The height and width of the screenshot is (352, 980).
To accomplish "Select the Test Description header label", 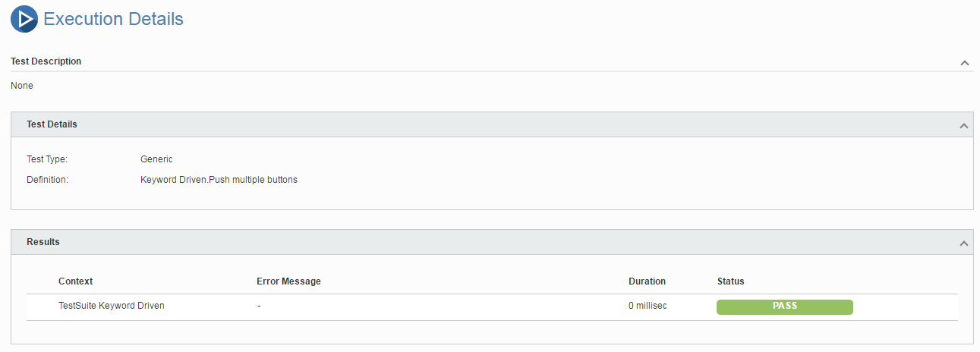I will [46, 61].
